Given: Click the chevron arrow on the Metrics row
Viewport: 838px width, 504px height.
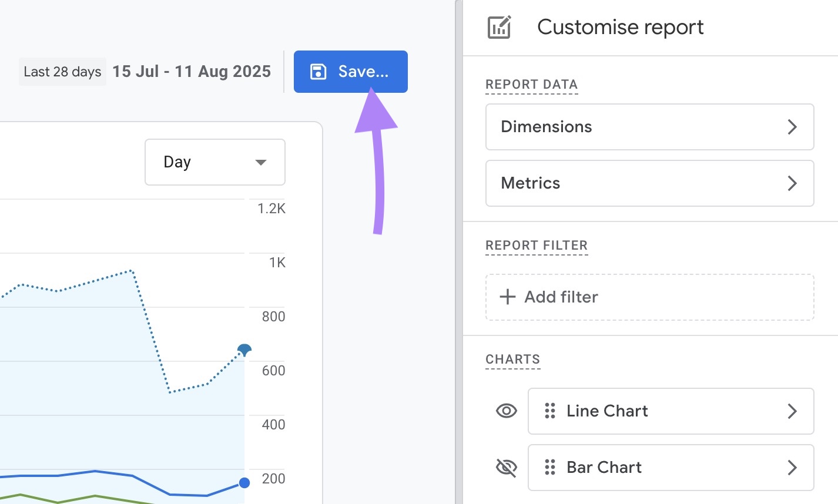Looking at the screenshot, I should pos(792,183).
